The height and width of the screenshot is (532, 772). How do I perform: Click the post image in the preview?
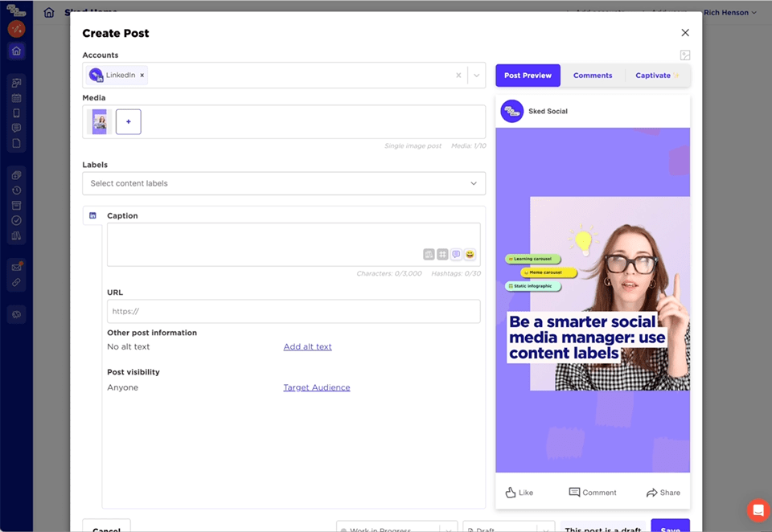(x=593, y=301)
